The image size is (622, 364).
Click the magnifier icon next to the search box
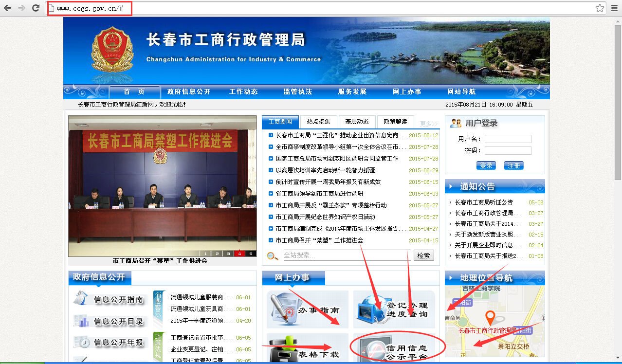coord(272,255)
